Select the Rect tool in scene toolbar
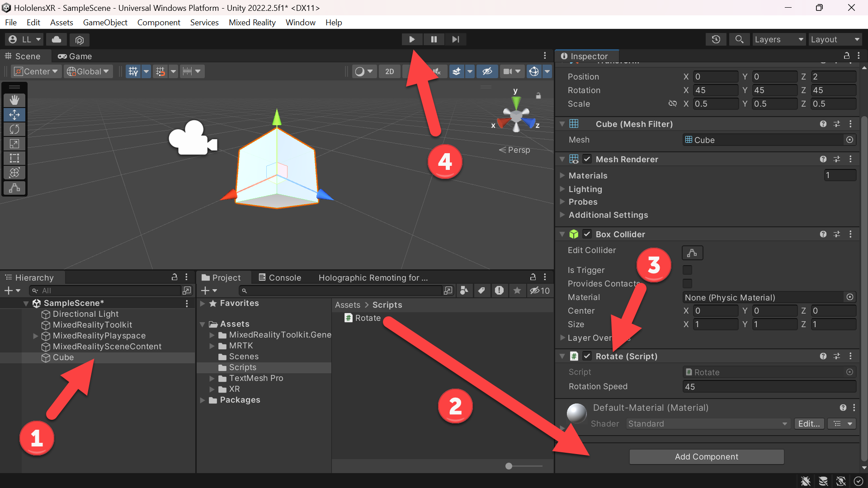This screenshot has width=868, height=488. [x=14, y=158]
